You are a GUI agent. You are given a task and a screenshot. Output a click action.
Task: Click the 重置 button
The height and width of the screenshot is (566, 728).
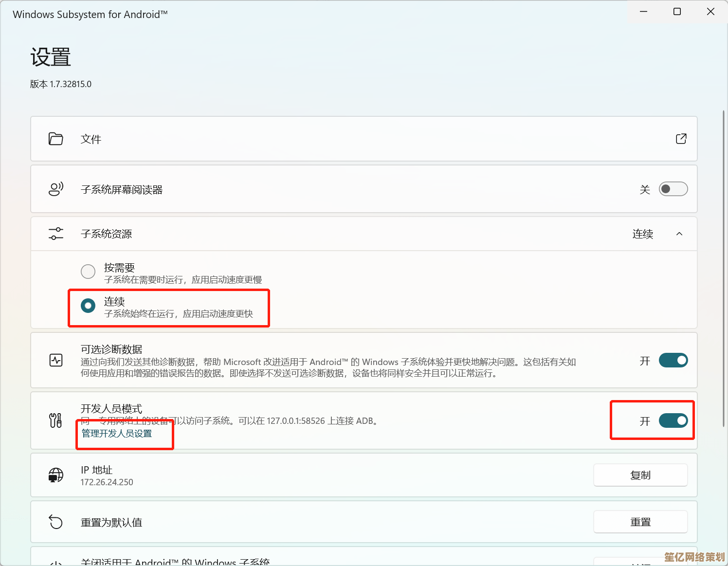coord(640,522)
